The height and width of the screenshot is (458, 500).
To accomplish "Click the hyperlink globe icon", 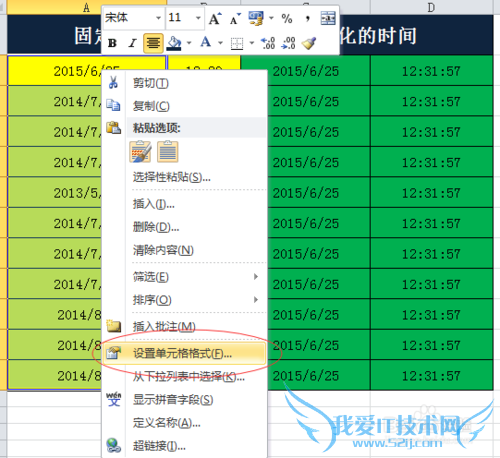I will [114, 445].
